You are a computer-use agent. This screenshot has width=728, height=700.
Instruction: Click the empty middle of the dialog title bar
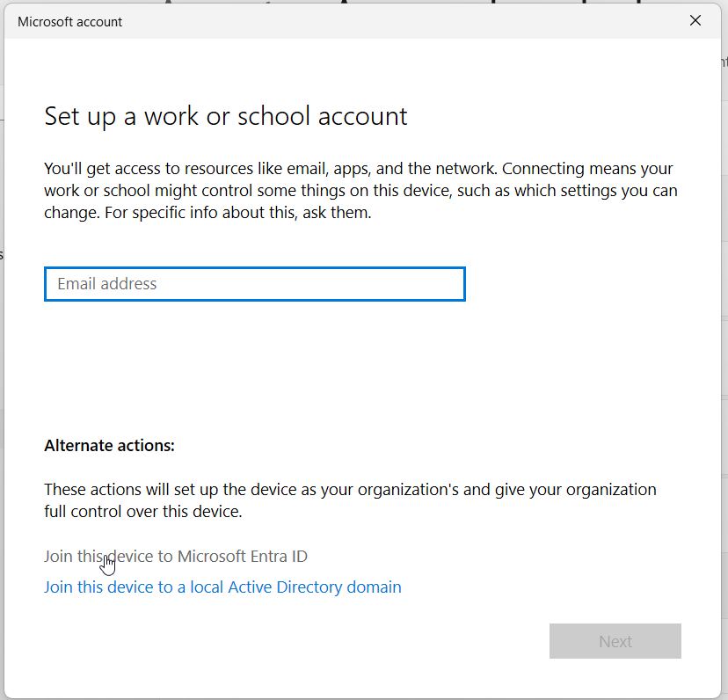click(396, 22)
